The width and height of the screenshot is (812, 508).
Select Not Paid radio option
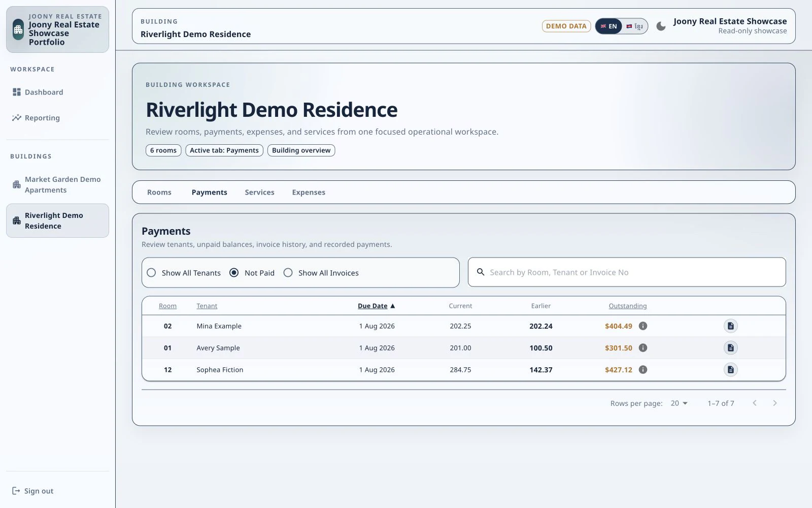tap(234, 273)
